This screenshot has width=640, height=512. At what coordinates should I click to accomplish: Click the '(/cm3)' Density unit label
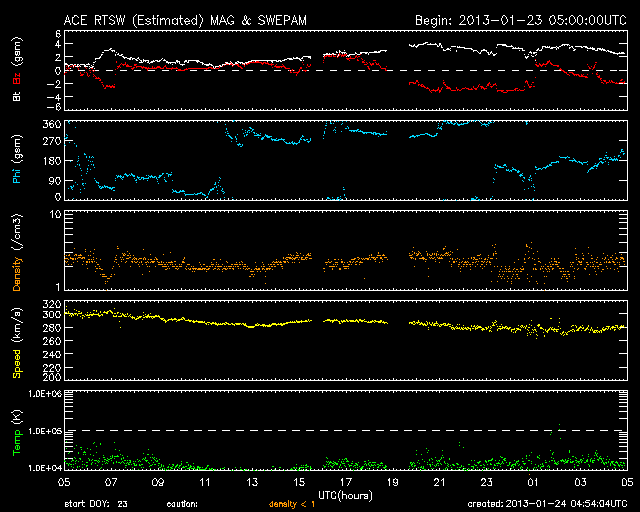[17, 232]
